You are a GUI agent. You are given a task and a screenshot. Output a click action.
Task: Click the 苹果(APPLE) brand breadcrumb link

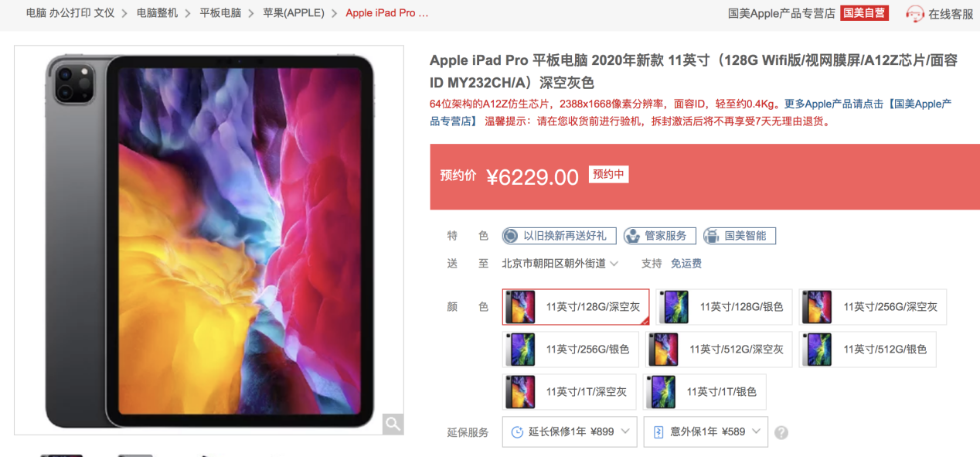[294, 13]
